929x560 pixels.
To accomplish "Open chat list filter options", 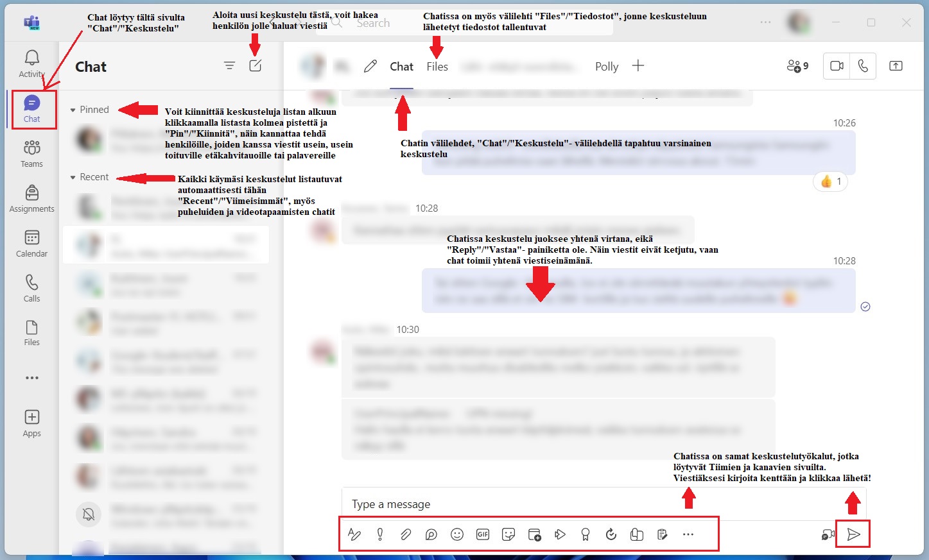I will click(229, 65).
